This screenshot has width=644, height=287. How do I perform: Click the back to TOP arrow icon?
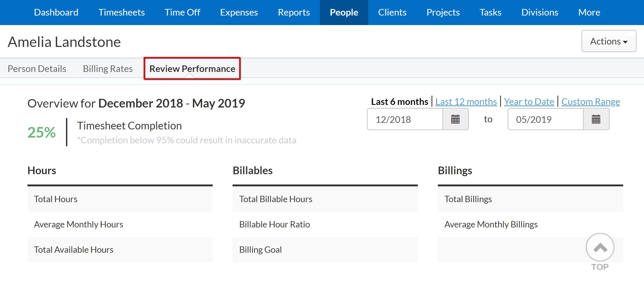(x=600, y=248)
